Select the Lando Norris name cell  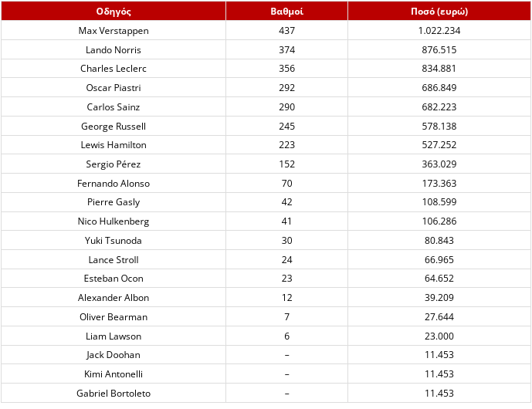tap(114, 50)
